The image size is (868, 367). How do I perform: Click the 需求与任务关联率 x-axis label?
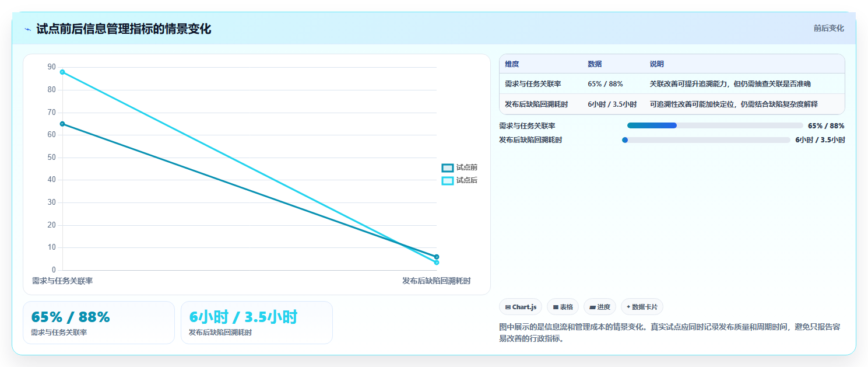click(x=62, y=281)
